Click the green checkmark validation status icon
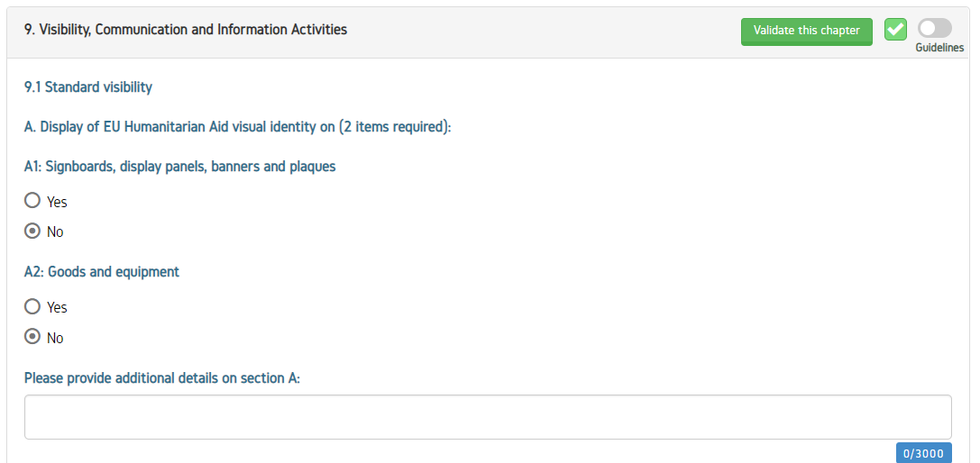Screen dimensions: 980x463 tap(895, 30)
